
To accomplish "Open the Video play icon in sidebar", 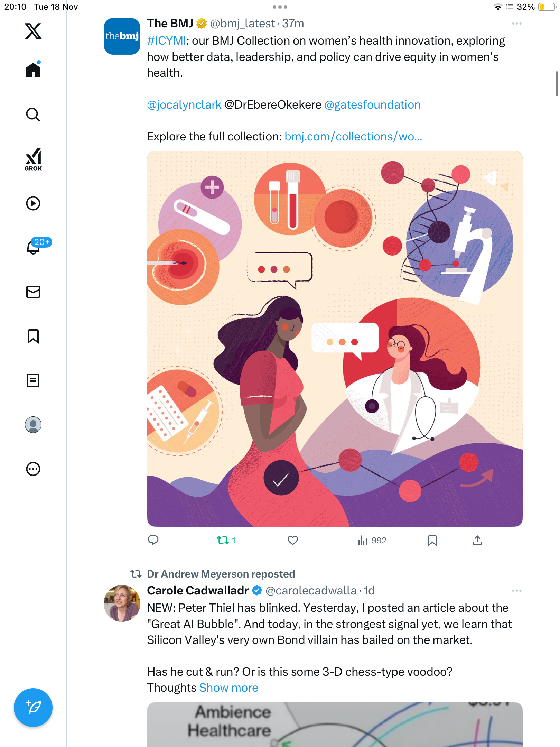I will pyautogui.click(x=33, y=203).
